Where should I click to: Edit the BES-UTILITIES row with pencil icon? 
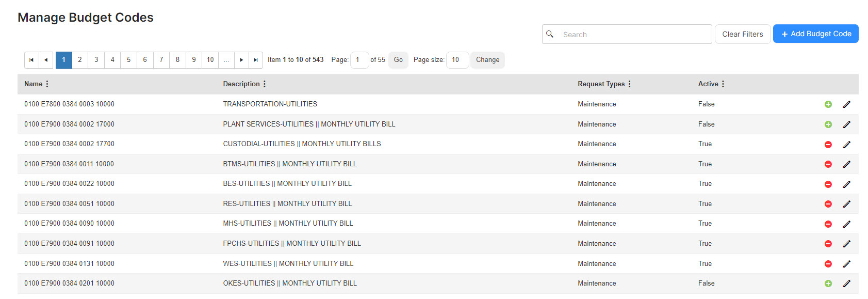click(846, 184)
